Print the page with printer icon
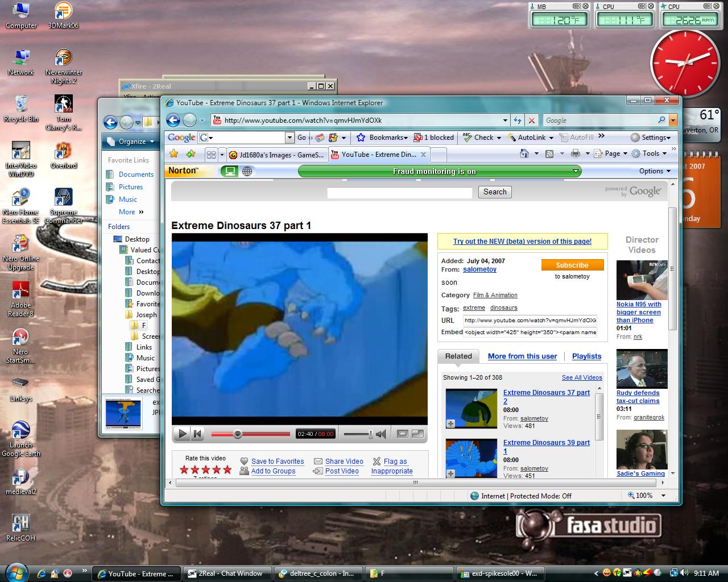 [x=576, y=153]
